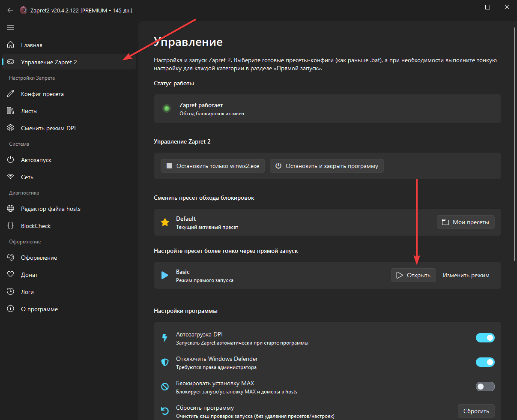Click the Basic direct launch label
517x420 pixels.
coord(183,272)
